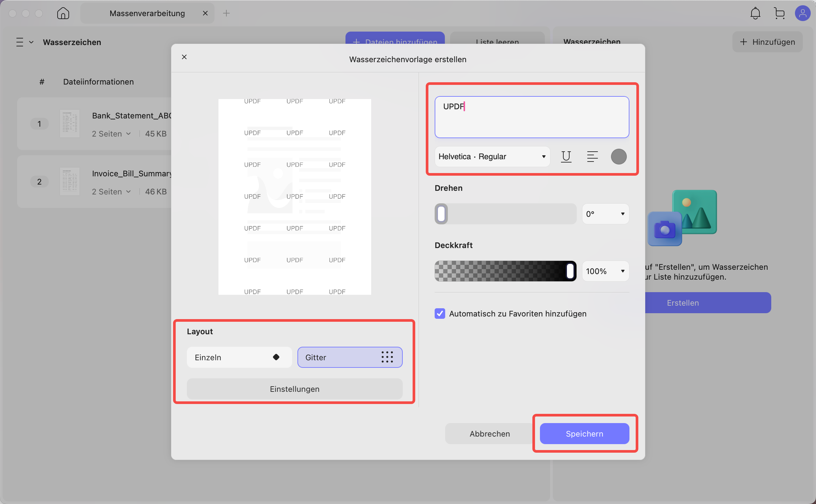
Task: Click Abbrechen to cancel the dialog
Action: (490, 434)
